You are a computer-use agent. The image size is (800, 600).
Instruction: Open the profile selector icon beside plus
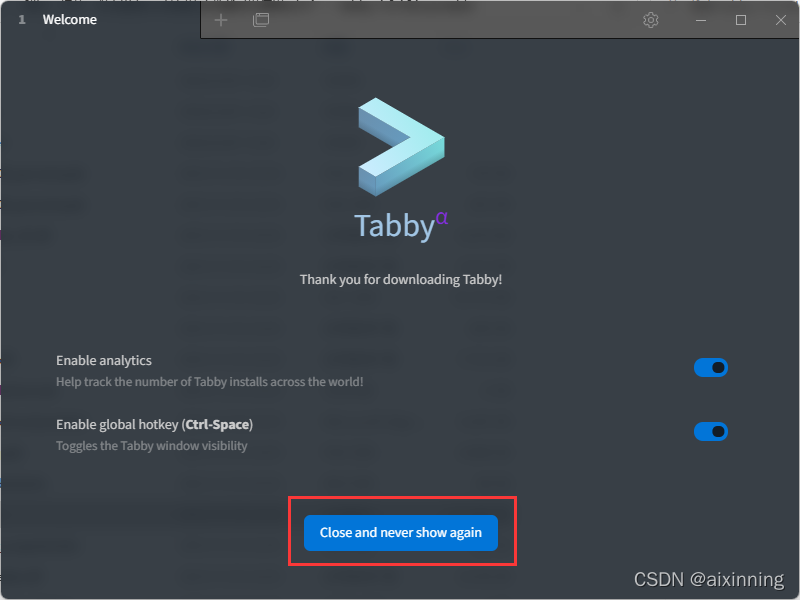261,20
